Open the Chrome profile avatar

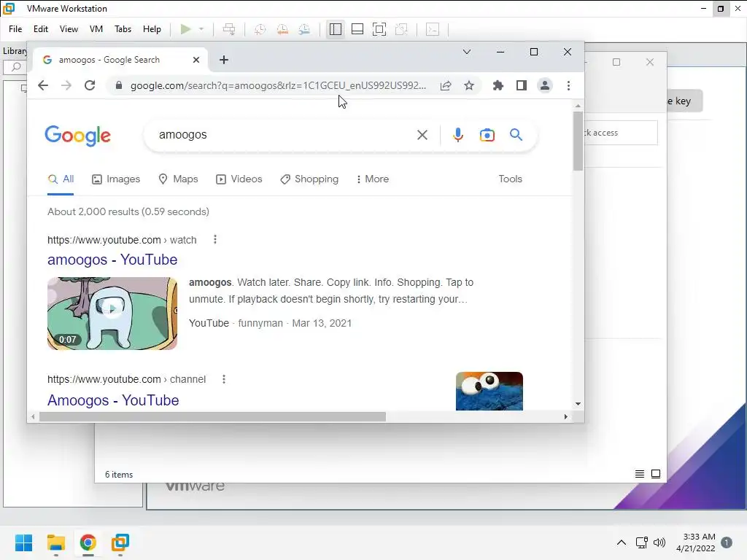click(x=544, y=86)
